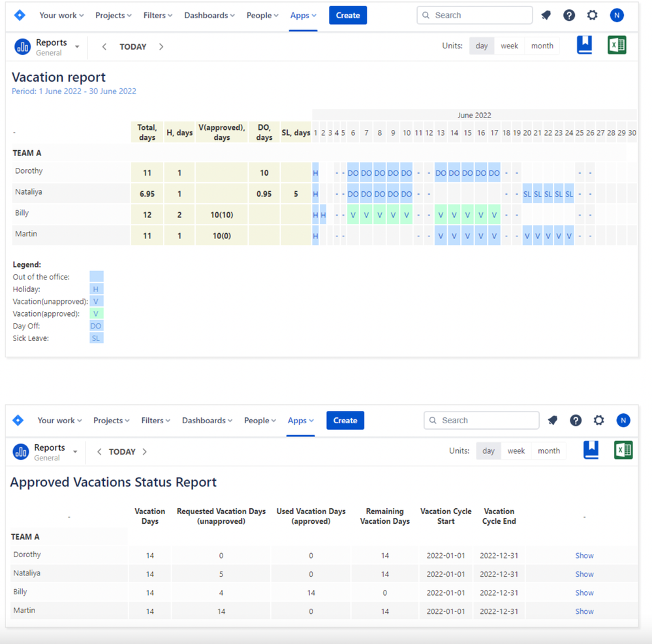Focus the top Search input field

[474, 16]
